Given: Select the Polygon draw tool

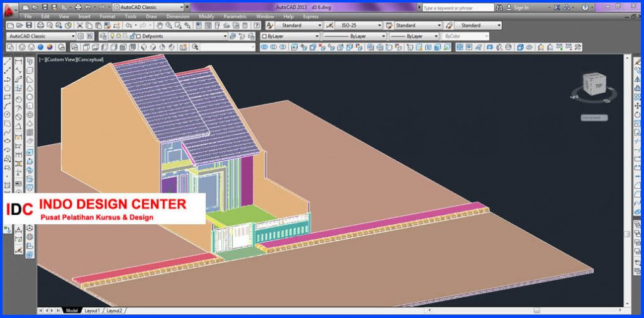Looking at the screenshot, I should point(8,88).
